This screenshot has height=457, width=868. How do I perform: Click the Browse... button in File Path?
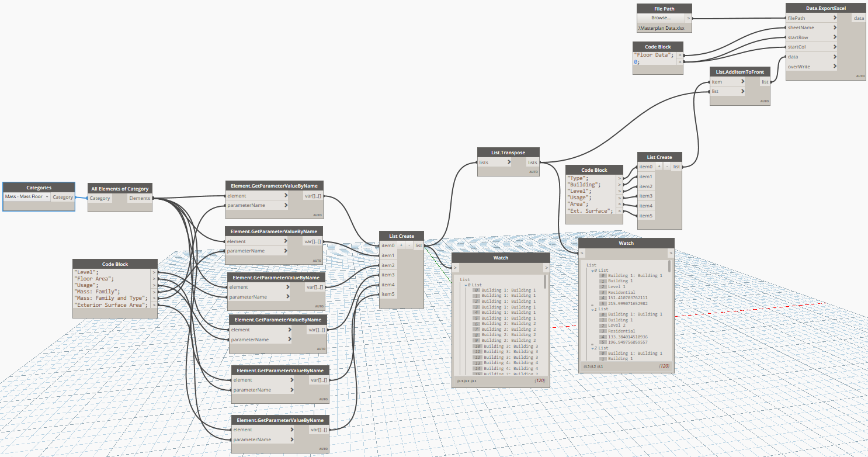click(x=661, y=18)
